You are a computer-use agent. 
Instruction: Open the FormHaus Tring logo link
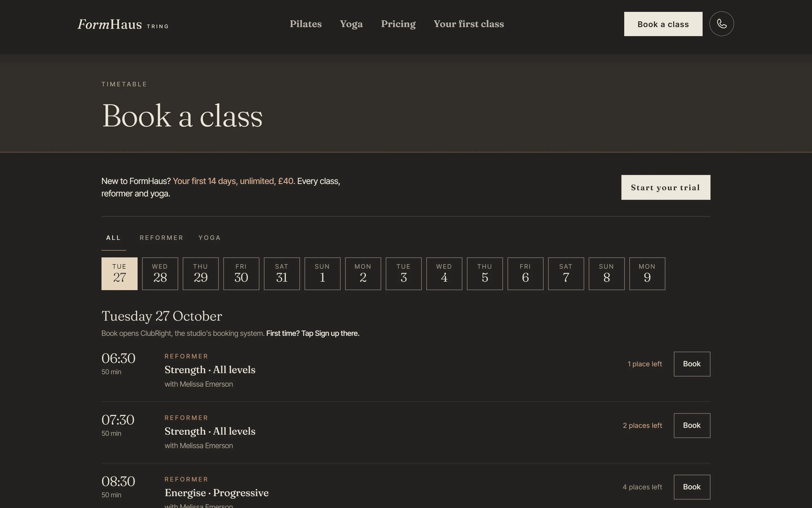pos(123,24)
